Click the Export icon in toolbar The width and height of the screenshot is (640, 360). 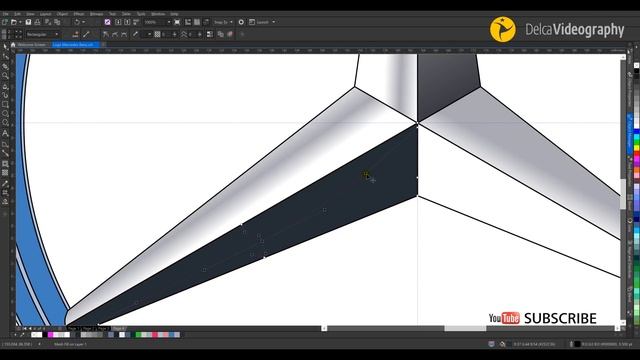(127, 22)
